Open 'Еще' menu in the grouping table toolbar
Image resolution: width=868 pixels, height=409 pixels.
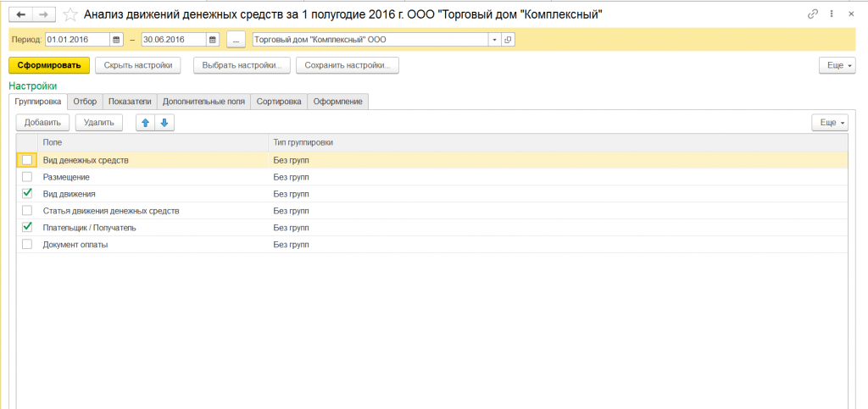click(828, 123)
